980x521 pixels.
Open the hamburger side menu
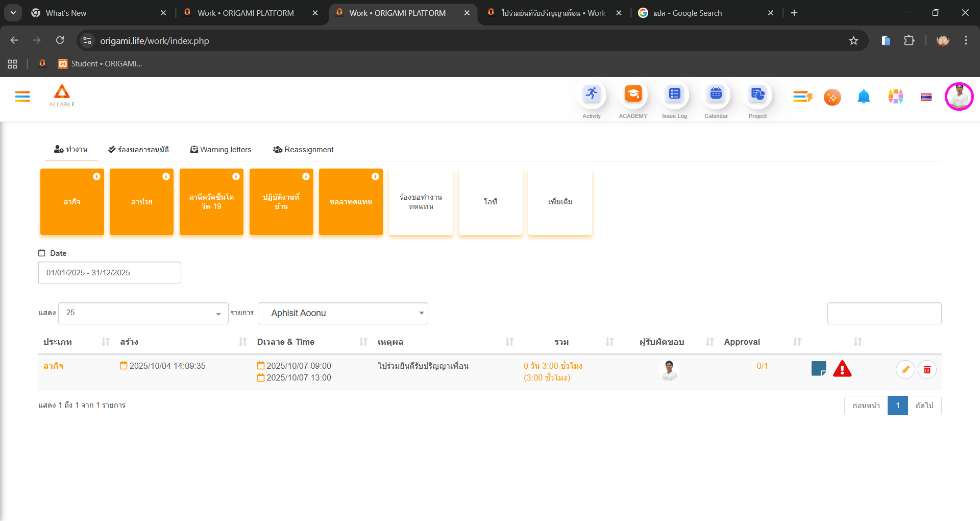(22, 97)
